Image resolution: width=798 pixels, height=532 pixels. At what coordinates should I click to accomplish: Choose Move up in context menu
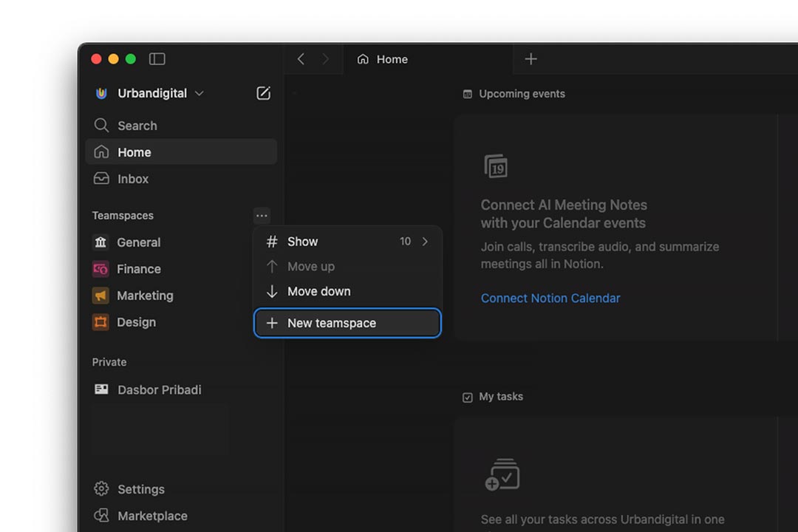(347, 266)
